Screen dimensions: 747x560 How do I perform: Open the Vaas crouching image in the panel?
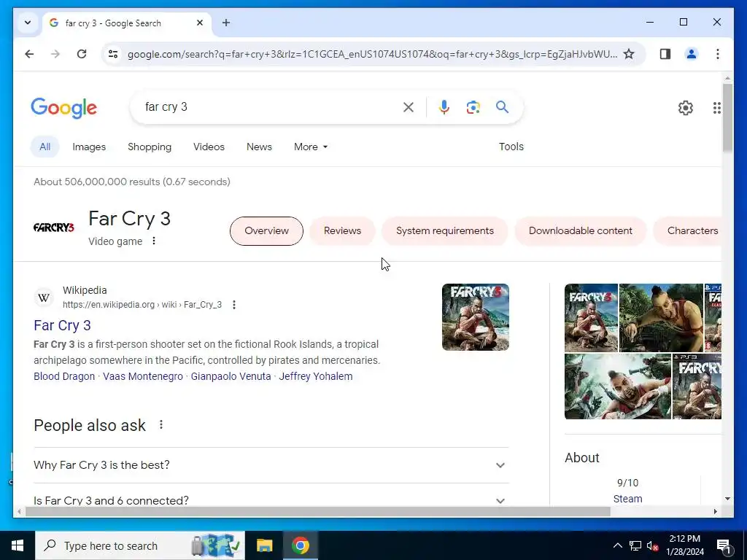pyautogui.click(x=661, y=318)
